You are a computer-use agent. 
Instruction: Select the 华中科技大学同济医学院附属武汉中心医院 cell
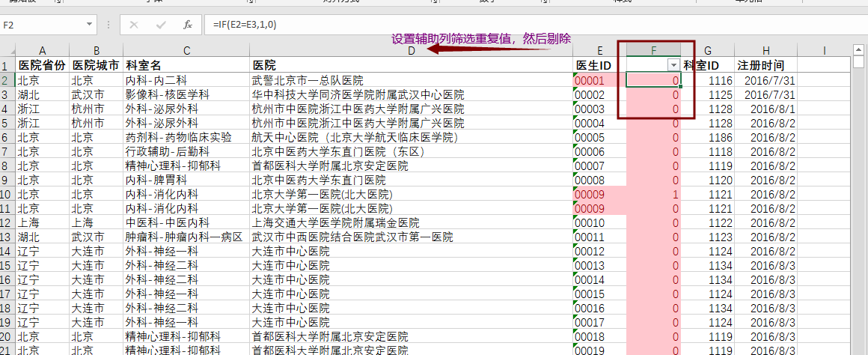tap(412, 94)
